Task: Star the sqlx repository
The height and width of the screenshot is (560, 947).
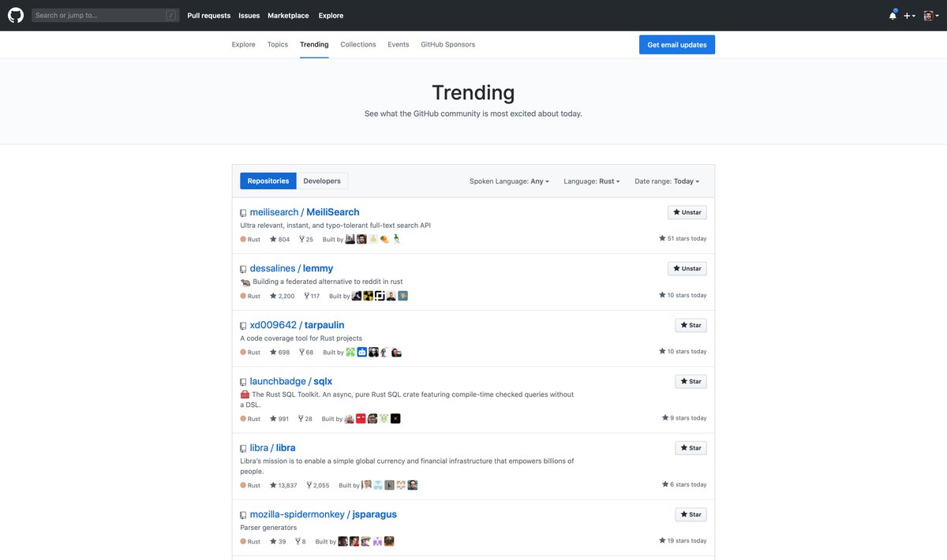Action: 691,381
